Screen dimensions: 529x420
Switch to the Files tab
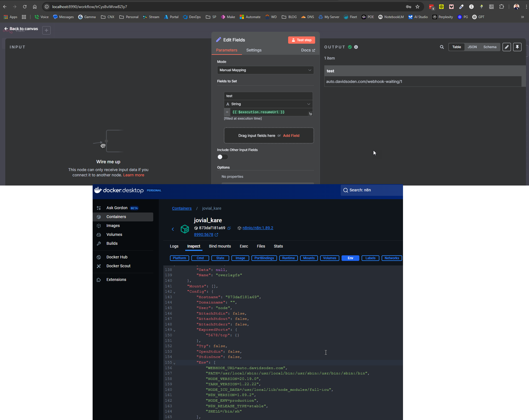261,246
